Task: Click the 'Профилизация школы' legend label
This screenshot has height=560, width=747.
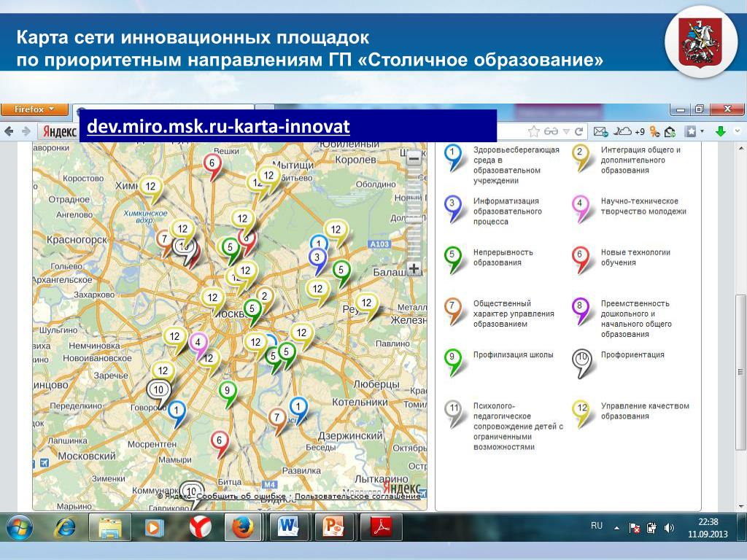Action: tap(513, 355)
